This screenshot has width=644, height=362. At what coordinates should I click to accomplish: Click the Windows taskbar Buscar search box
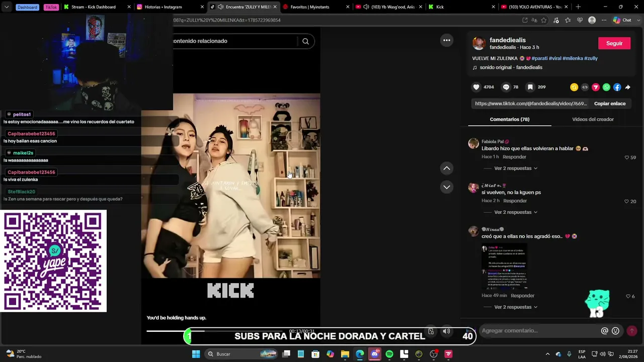point(240,354)
